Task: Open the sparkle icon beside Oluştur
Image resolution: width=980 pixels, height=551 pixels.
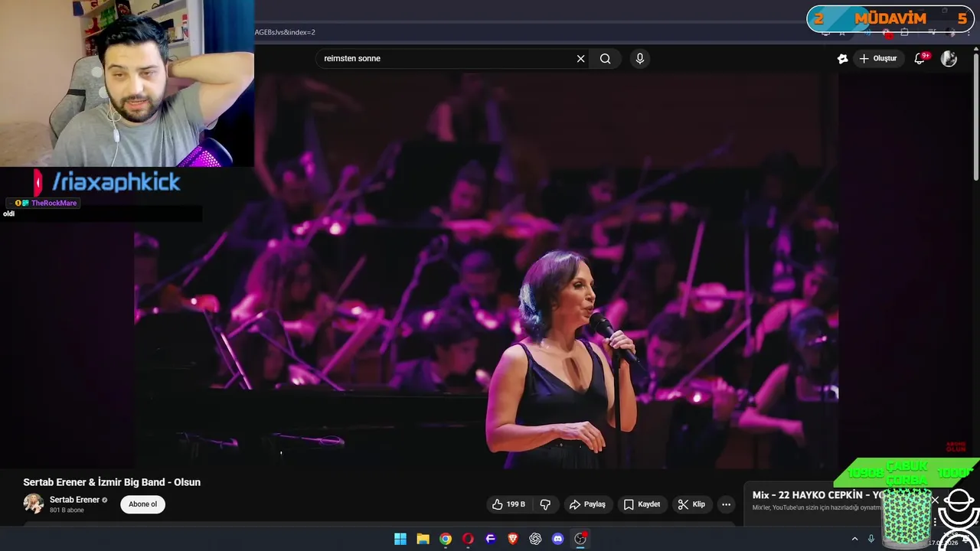Action: (x=842, y=58)
